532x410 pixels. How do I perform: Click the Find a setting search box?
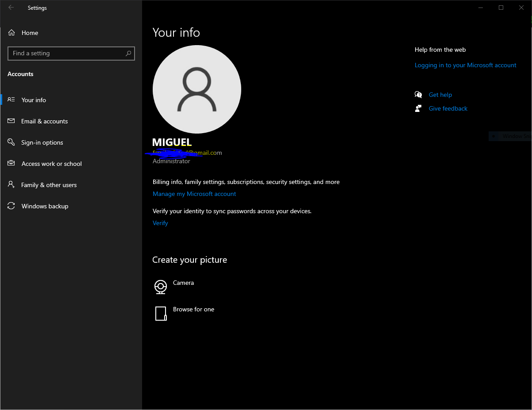pyautogui.click(x=71, y=54)
